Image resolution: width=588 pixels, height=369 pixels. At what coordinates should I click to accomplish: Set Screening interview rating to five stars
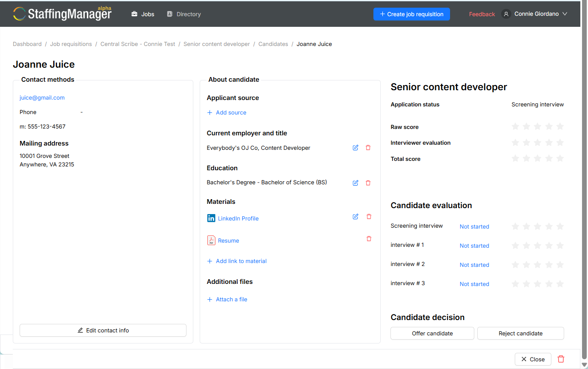point(560,226)
